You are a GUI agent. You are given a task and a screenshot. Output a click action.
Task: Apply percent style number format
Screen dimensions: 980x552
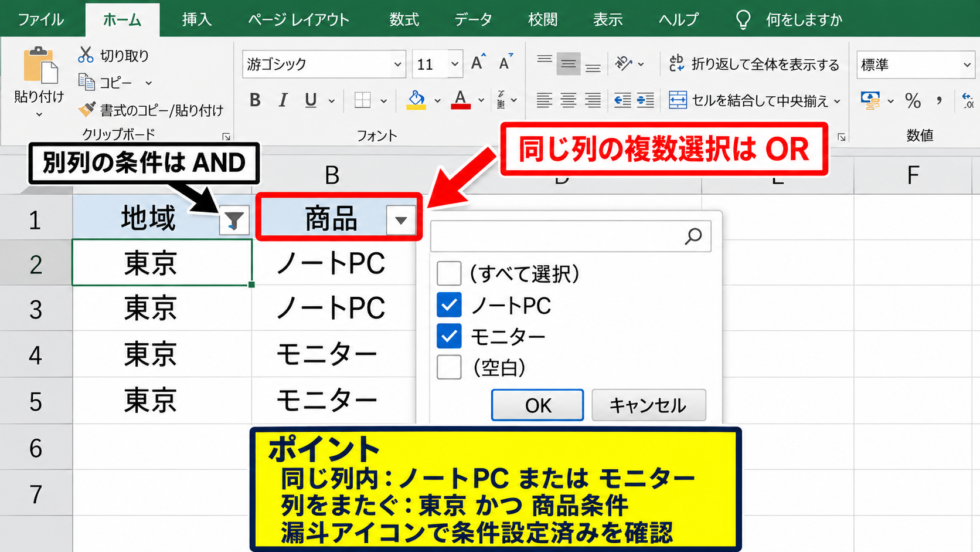tap(913, 100)
